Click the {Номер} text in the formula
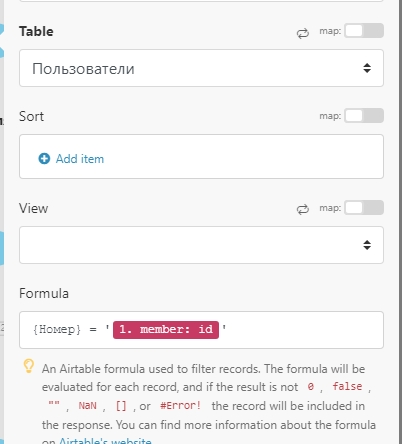This screenshot has width=402, height=444. [x=57, y=329]
